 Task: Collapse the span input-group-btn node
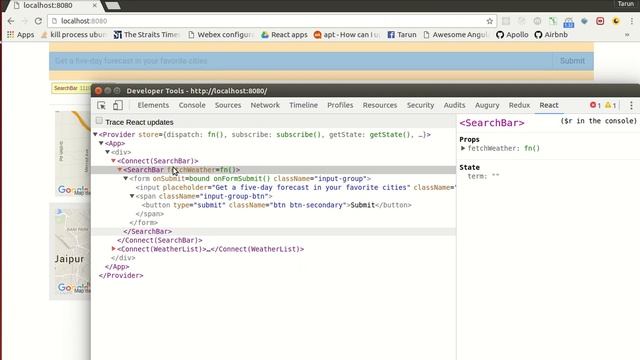pyautogui.click(x=132, y=196)
